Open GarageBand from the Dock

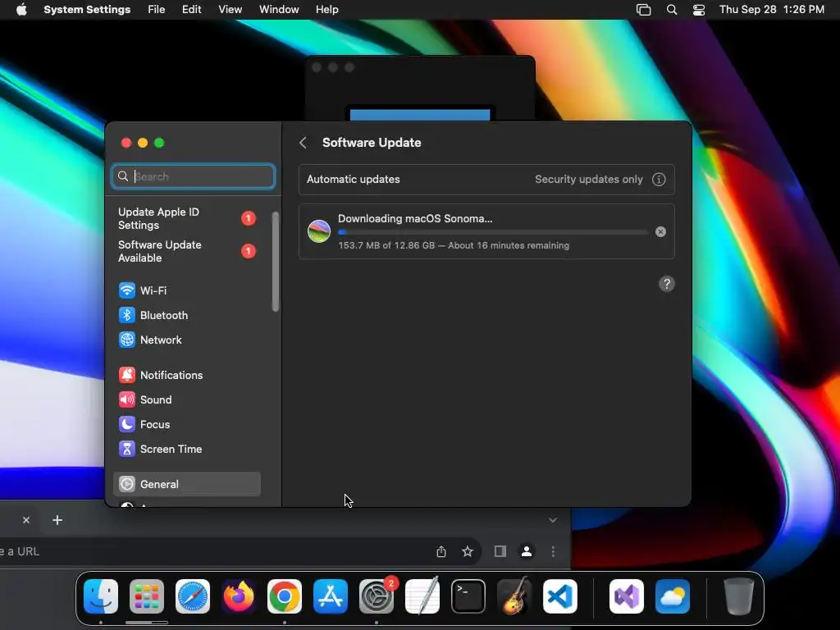pyautogui.click(x=514, y=596)
